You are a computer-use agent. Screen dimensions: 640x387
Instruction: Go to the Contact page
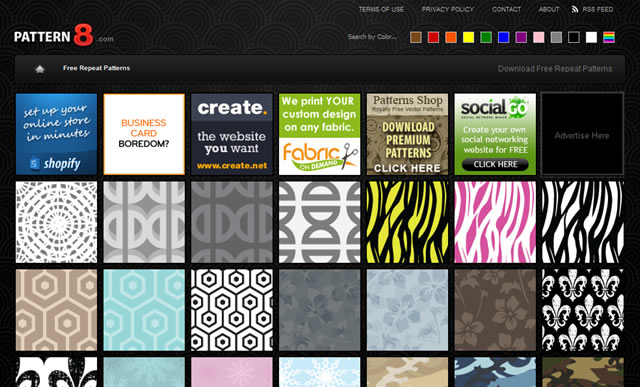[x=506, y=9]
